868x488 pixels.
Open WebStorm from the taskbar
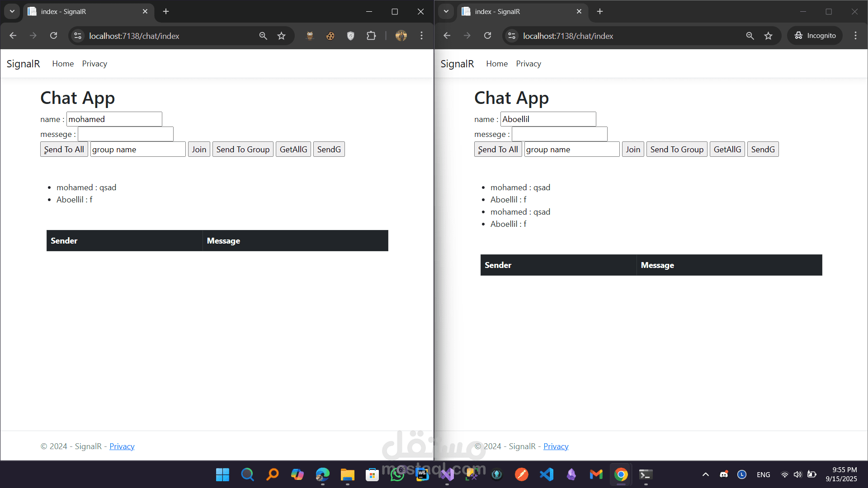pyautogui.click(x=422, y=474)
